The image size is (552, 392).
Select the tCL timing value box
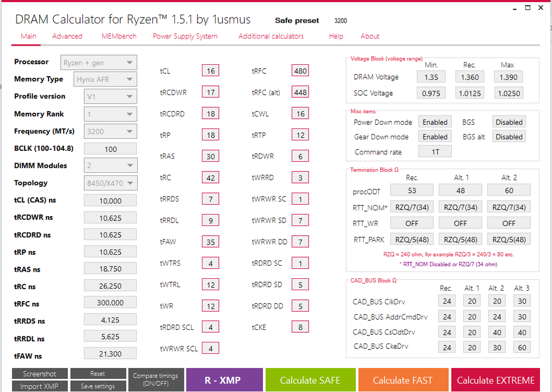pos(211,71)
